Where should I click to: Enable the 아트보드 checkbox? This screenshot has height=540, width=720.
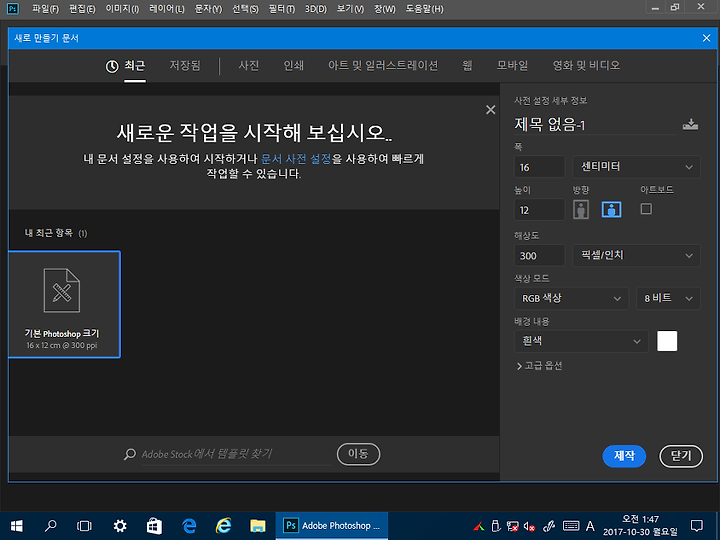(x=646, y=209)
